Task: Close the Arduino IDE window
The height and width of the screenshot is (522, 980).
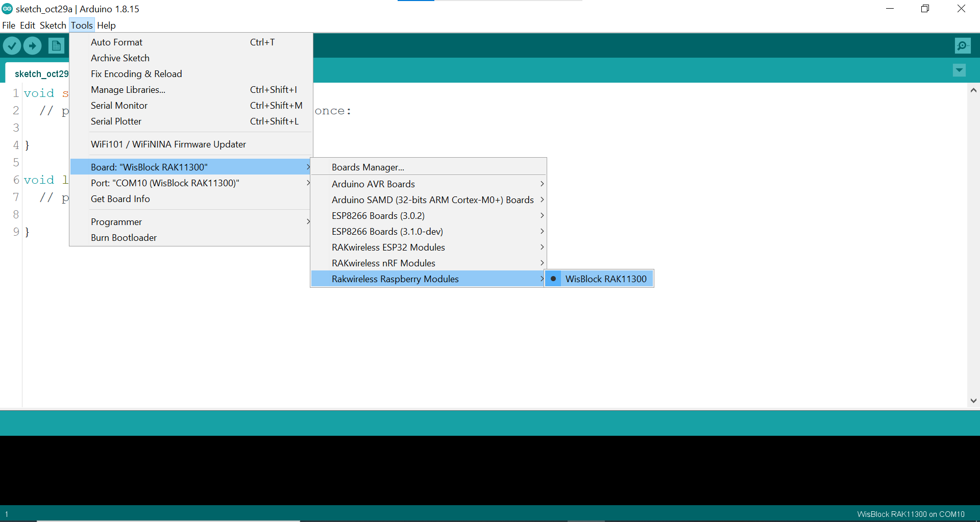Action: [961, 9]
